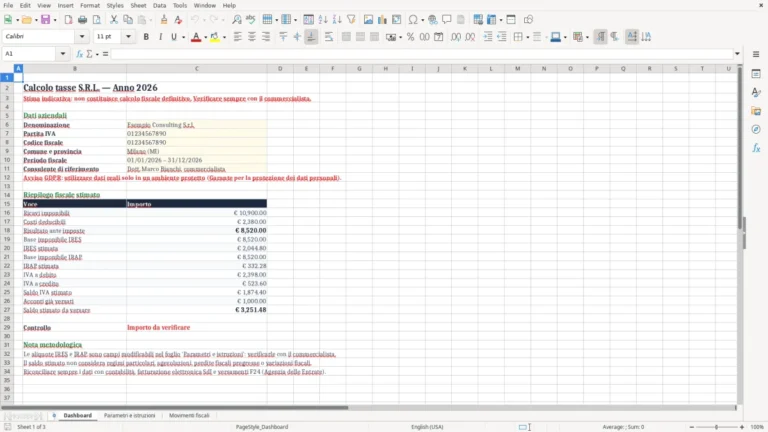Open Find and Replace magnifier icon
This screenshot has height=432, width=768.
237,20
